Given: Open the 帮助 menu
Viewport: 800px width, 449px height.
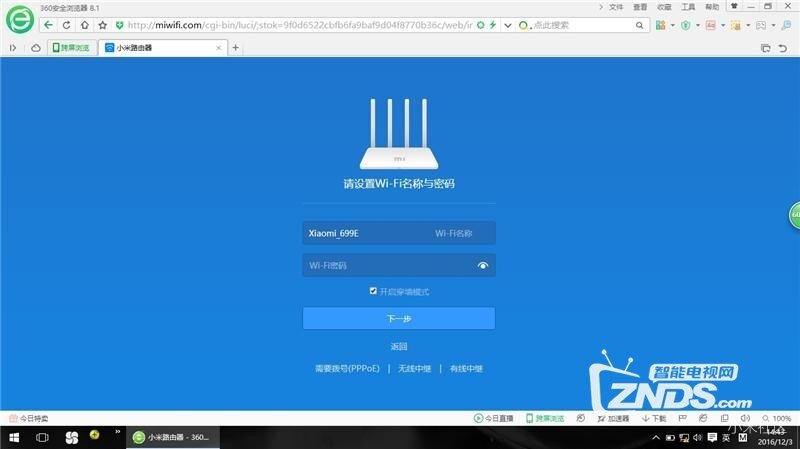Looking at the screenshot, I should 712,7.
